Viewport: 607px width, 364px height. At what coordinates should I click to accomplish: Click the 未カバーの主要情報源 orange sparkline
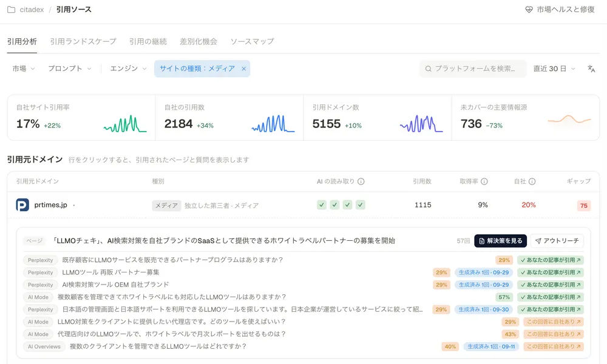point(569,119)
